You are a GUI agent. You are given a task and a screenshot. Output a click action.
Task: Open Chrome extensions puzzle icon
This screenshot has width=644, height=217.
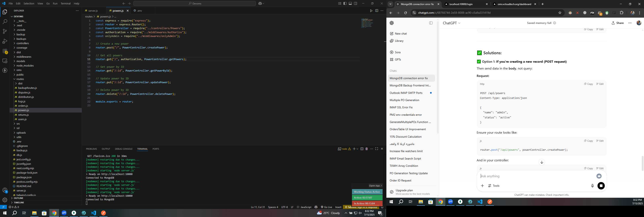[621, 13]
